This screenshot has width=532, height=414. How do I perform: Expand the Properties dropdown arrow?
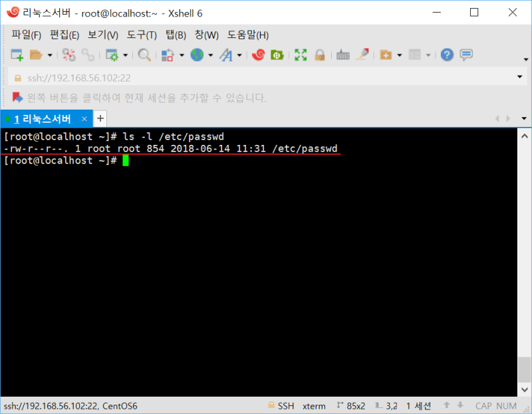pos(125,55)
